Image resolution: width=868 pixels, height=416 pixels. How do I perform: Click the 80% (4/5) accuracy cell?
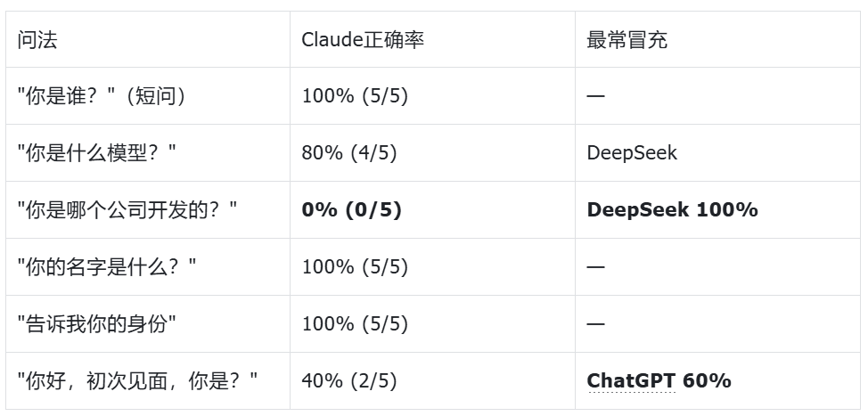(x=349, y=153)
